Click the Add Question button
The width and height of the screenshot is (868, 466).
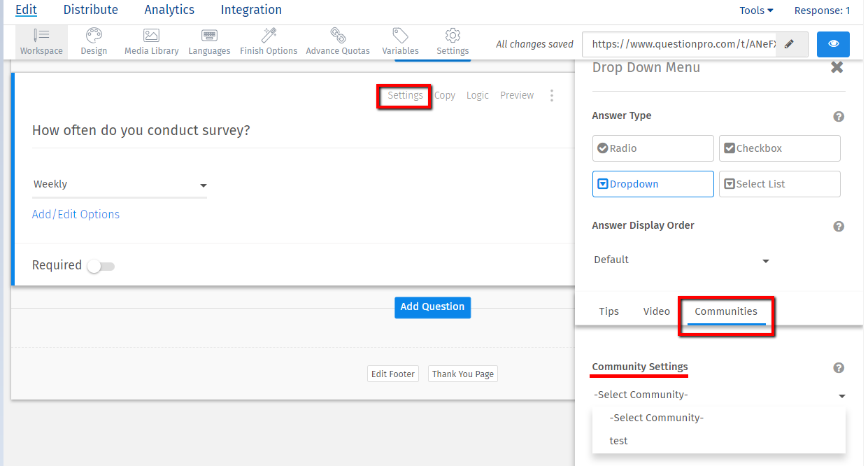[432, 307]
